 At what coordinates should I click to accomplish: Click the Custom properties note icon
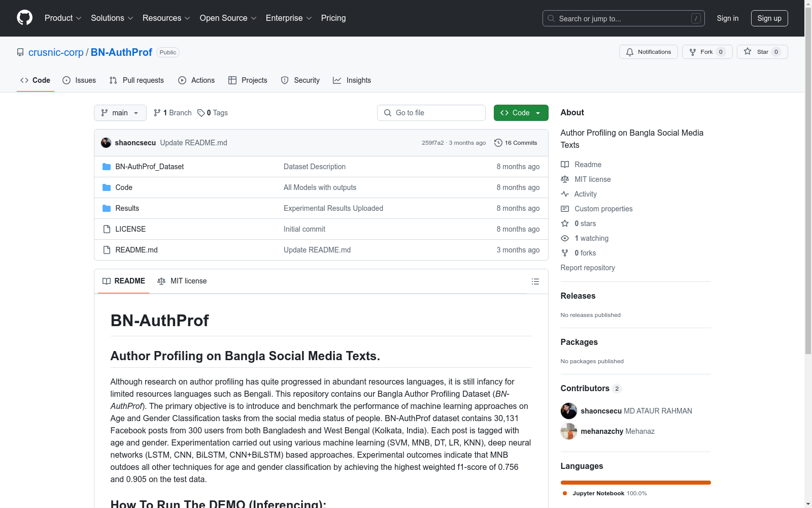point(565,209)
